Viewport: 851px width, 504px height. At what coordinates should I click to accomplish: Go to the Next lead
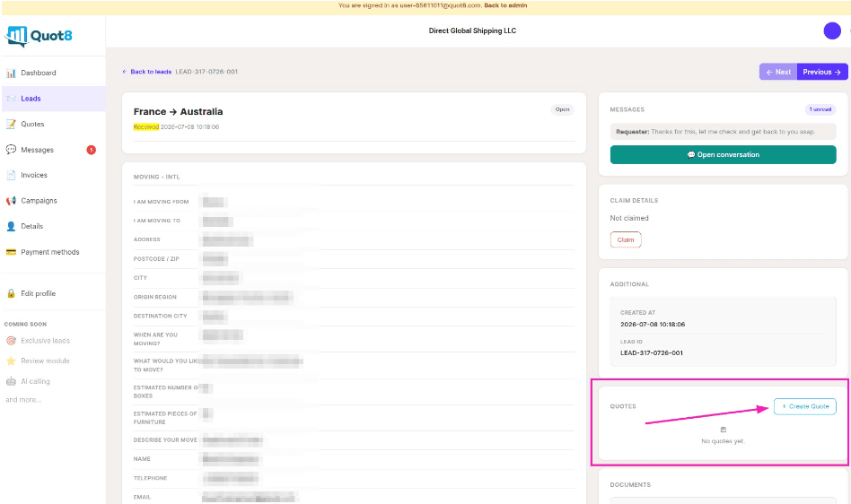click(778, 72)
